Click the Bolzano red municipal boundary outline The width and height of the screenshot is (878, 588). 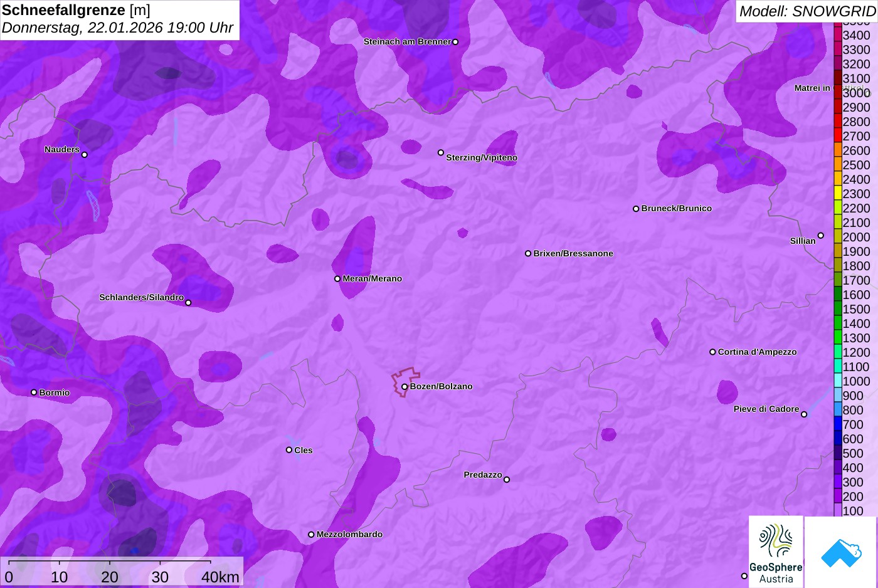(x=405, y=381)
